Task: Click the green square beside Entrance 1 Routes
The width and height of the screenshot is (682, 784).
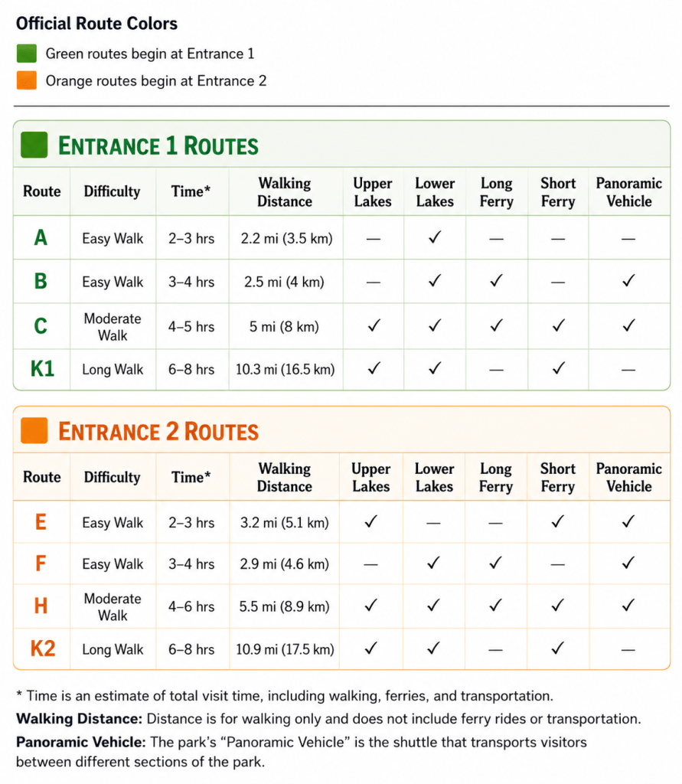Action: [x=34, y=145]
